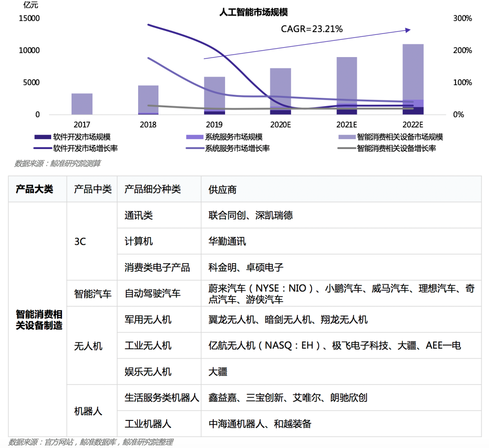The width and height of the screenshot is (489, 448).
Task: Click the CAGR=23.21% annotation text
Action: point(312,29)
